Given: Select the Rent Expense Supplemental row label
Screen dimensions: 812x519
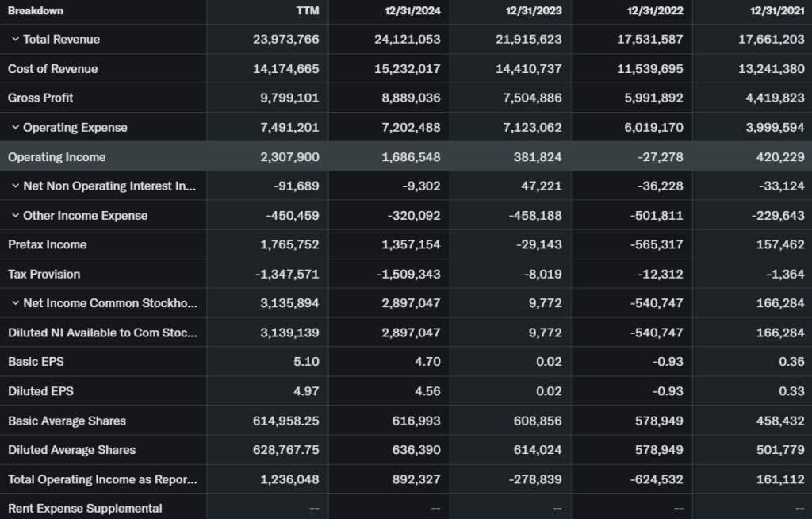Looking at the screenshot, I should (85, 508).
